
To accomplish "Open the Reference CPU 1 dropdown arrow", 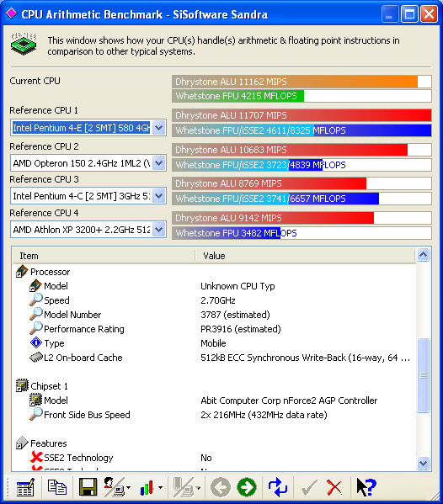I will [x=159, y=128].
